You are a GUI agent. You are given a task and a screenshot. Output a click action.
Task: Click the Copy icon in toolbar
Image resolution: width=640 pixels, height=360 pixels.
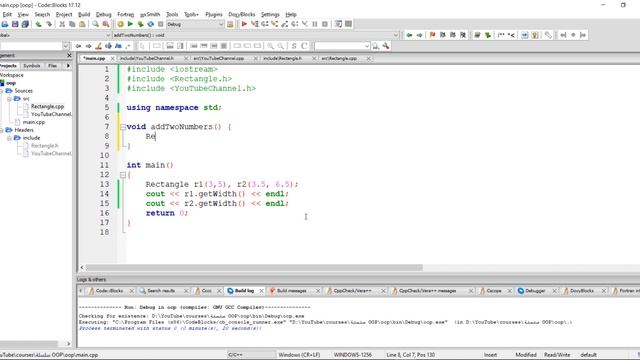pos(72,24)
